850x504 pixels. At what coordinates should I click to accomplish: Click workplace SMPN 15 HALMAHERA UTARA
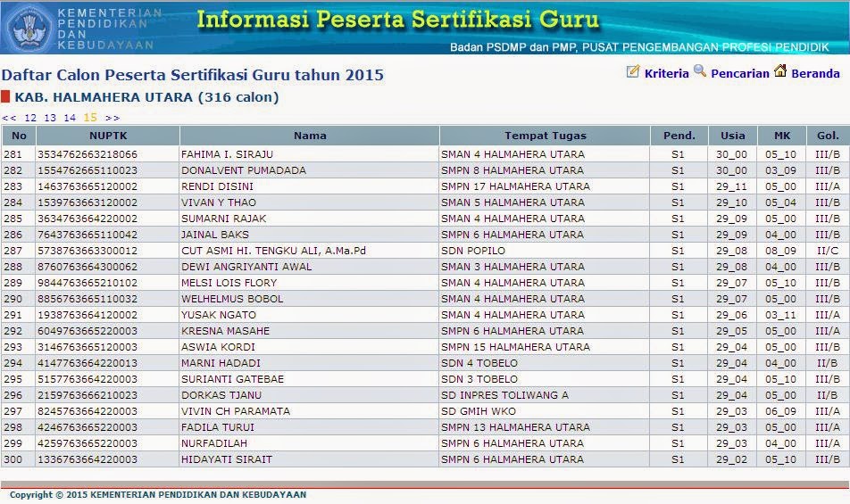[515, 347]
